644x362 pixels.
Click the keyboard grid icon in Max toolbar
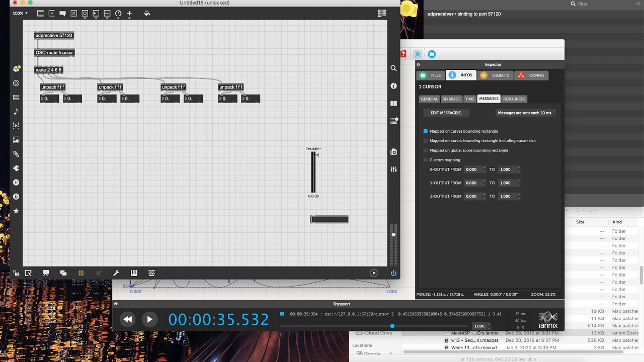point(151,273)
